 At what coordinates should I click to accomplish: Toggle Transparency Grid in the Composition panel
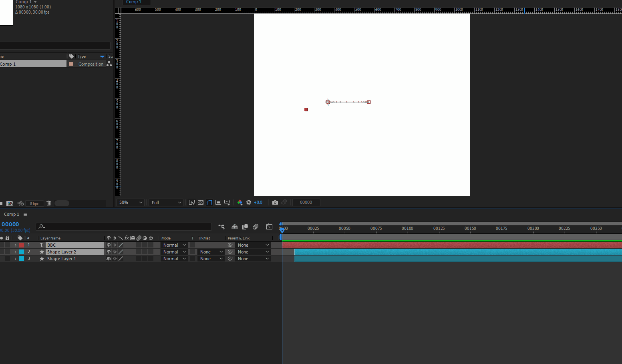[x=201, y=202]
